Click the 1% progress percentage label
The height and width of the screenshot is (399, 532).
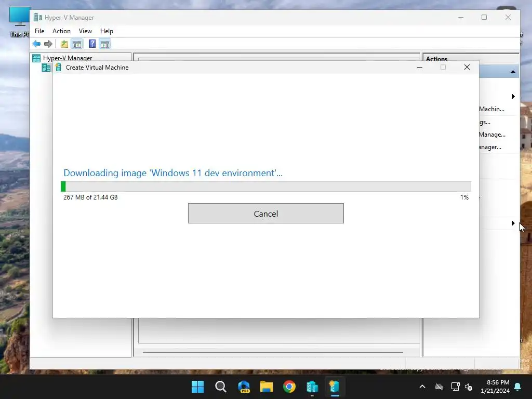pos(464,197)
